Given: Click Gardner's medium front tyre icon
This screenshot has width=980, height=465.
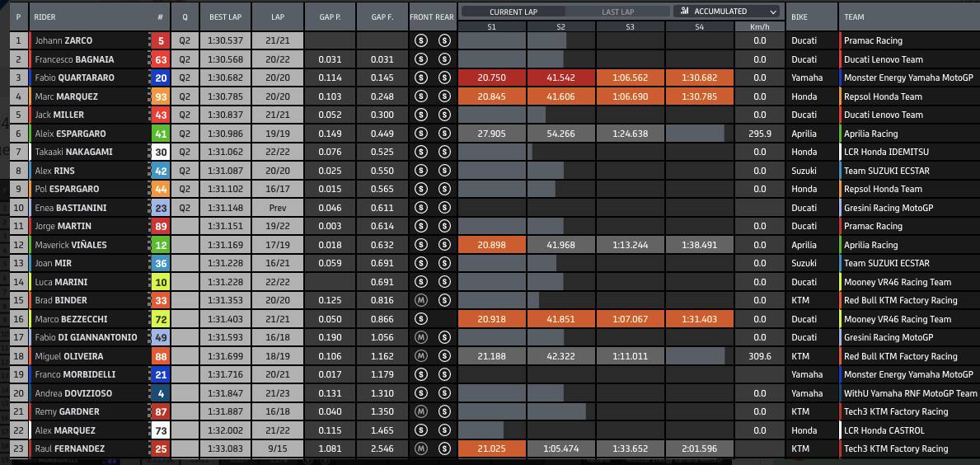Looking at the screenshot, I should pyautogui.click(x=420, y=412).
